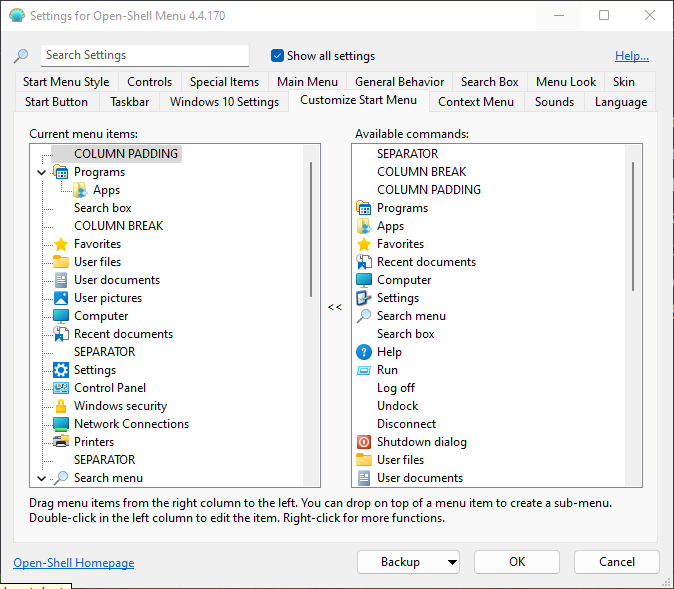
Task: Click Network Connections icon
Action: pyautogui.click(x=61, y=424)
